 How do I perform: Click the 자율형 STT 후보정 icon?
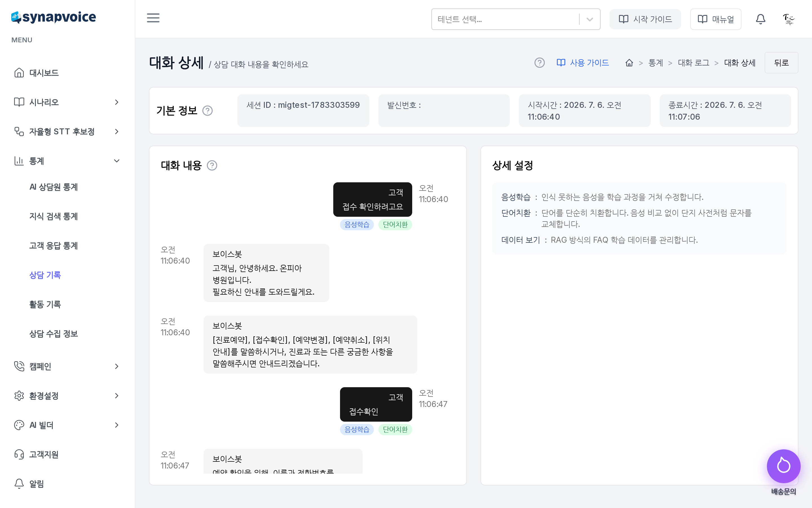(x=19, y=131)
